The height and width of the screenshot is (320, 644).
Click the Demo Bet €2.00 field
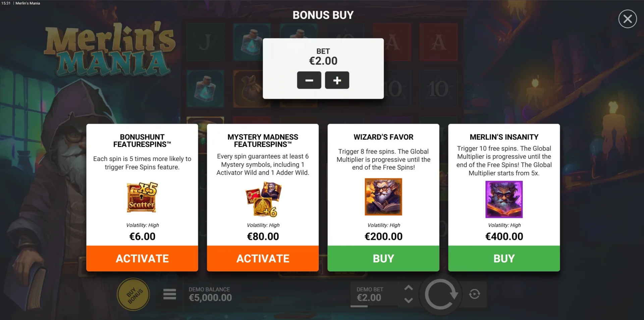[x=370, y=295]
